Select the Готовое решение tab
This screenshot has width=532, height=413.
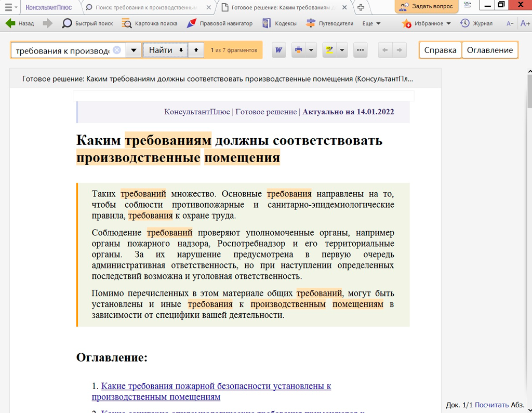(x=280, y=7)
